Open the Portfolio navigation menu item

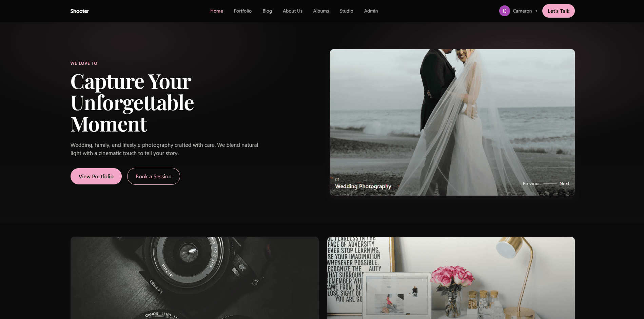[x=242, y=11]
